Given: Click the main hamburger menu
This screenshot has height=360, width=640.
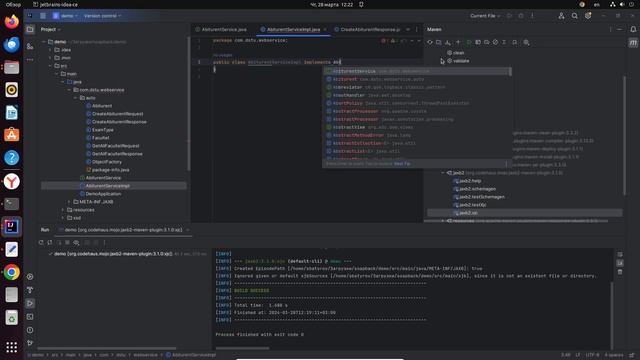Looking at the screenshot, I should pos(43,16).
